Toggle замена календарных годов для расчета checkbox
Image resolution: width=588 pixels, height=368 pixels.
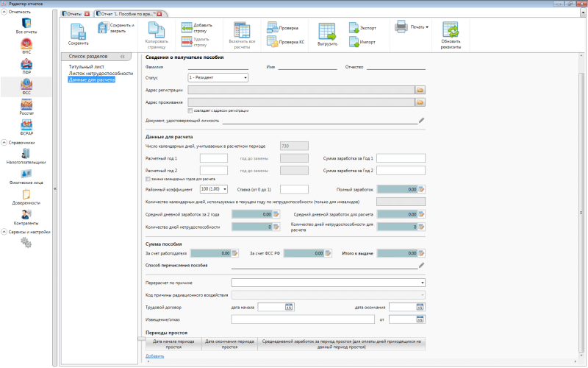148,179
